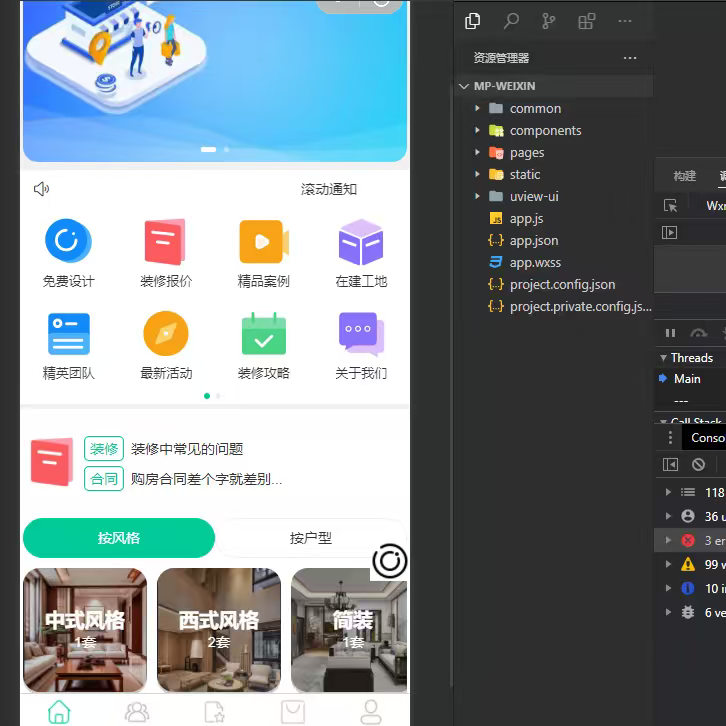
Task: Open app.wxss file
Action: point(535,263)
